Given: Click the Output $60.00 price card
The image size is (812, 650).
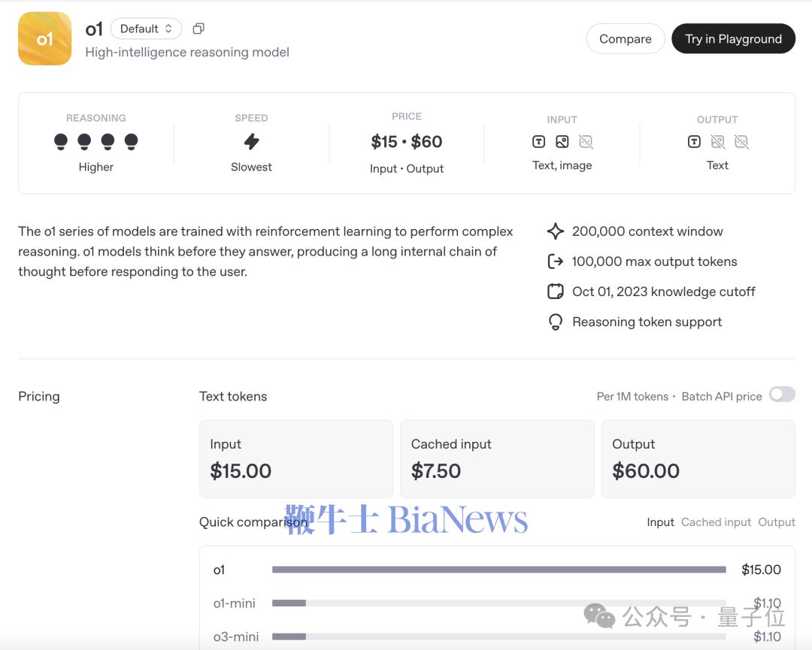Looking at the screenshot, I should pyautogui.click(x=698, y=459).
